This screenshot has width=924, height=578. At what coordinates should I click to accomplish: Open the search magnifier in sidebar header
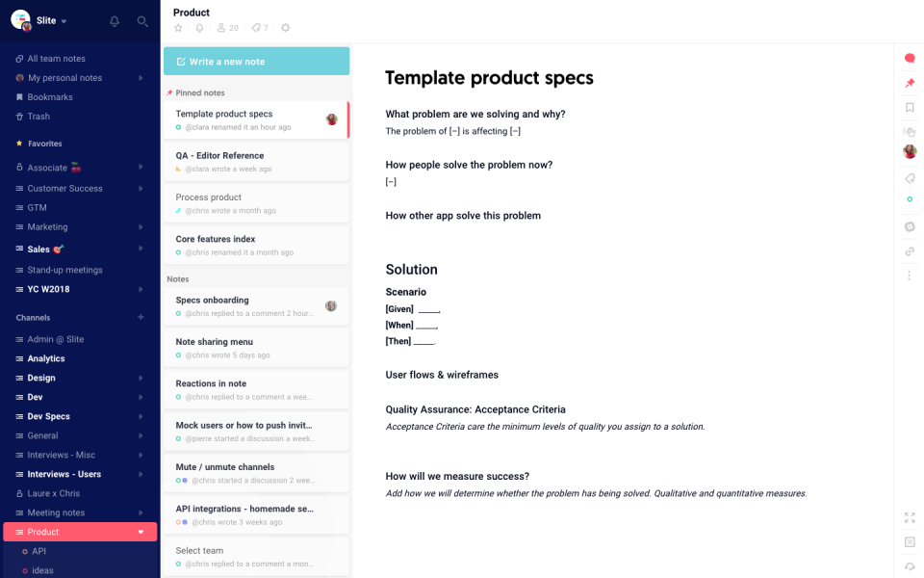pos(142,21)
